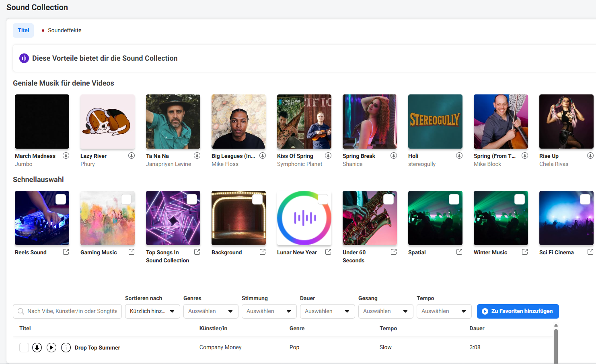This screenshot has width=596, height=364.
Task: Tick the Lunar New Year checkbox
Action: pyautogui.click(x=323, y=199)
